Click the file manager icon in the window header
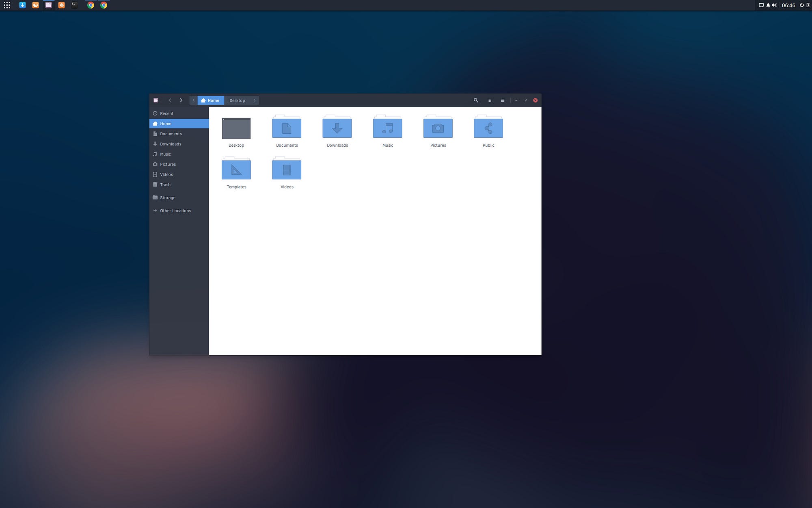This screenshot has height=508, width=812. pos(155,100)
